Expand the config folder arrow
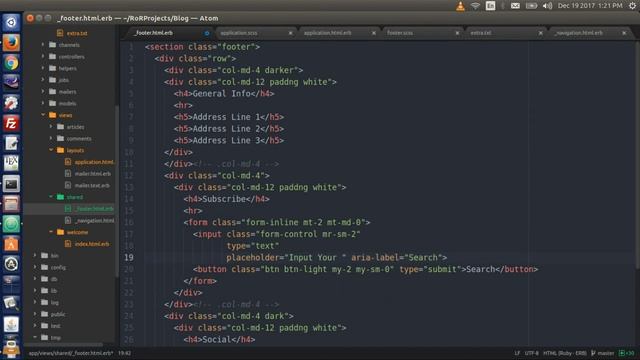The height and width of the screenshot is (360, 640). point(35,267)
